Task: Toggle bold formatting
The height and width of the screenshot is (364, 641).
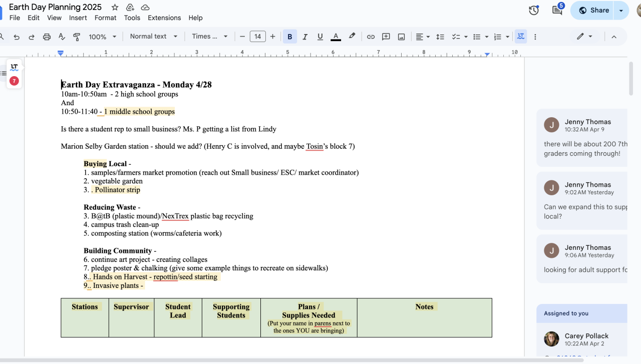Action: (x=289, y=37)
